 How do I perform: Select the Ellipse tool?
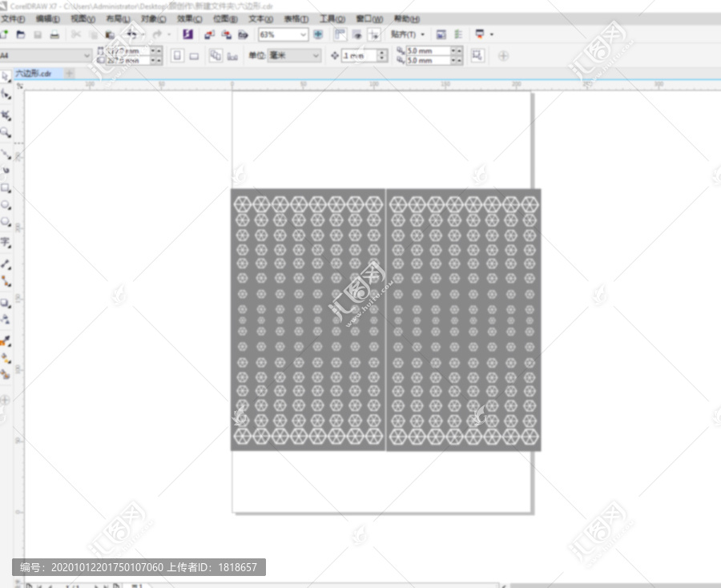tap(6, 205)
